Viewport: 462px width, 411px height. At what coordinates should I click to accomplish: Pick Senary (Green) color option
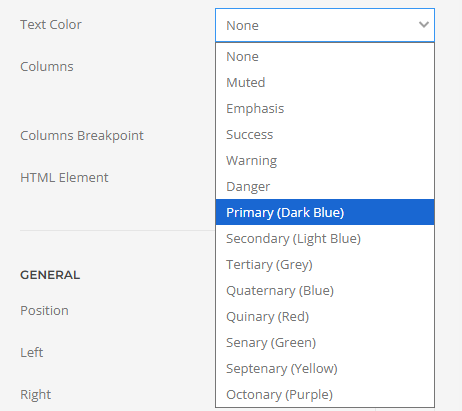[x=325, y=343]
